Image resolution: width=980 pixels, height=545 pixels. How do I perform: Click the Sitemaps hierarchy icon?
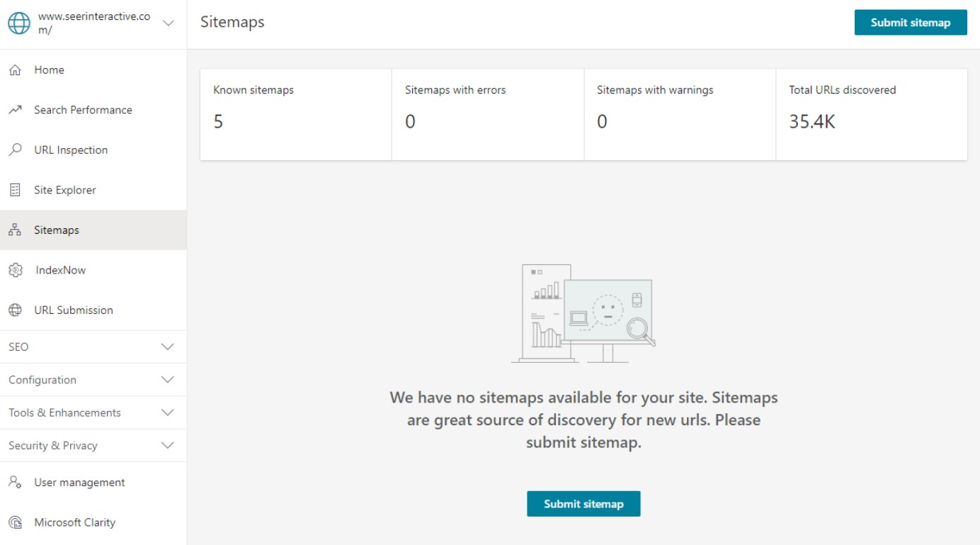click(15, 230)
